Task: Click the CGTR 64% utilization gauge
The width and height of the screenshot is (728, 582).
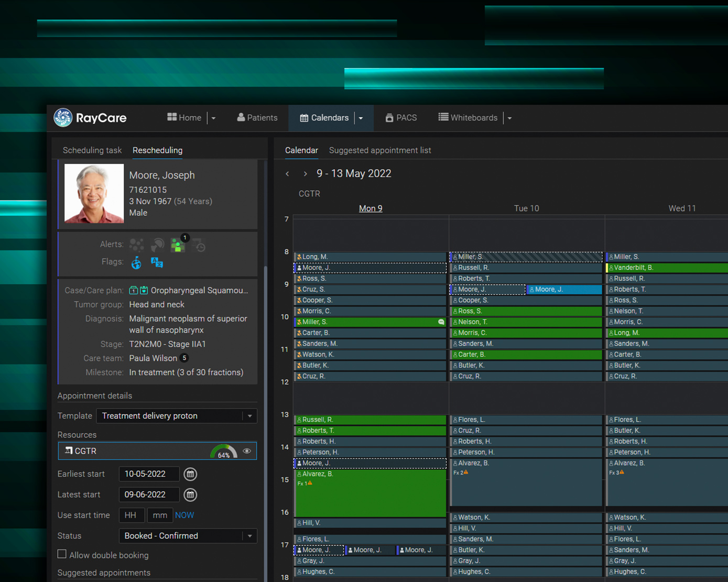Action: (224, 452)
